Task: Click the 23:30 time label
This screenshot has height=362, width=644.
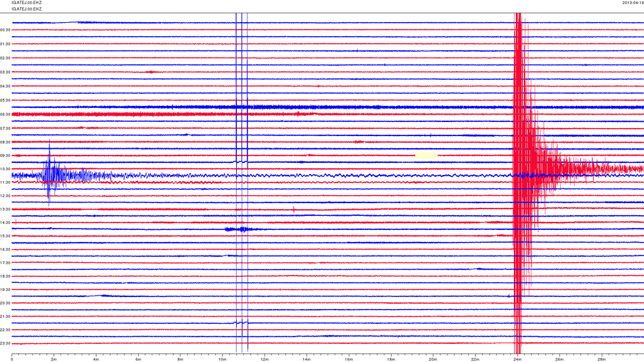Action: [x=5, y=343]
